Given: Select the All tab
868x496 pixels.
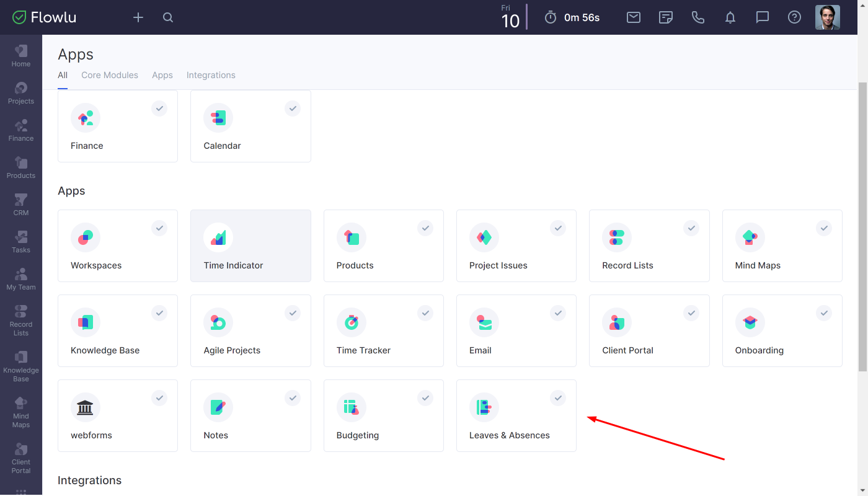Looking at the screenshot, I should 63,75.
